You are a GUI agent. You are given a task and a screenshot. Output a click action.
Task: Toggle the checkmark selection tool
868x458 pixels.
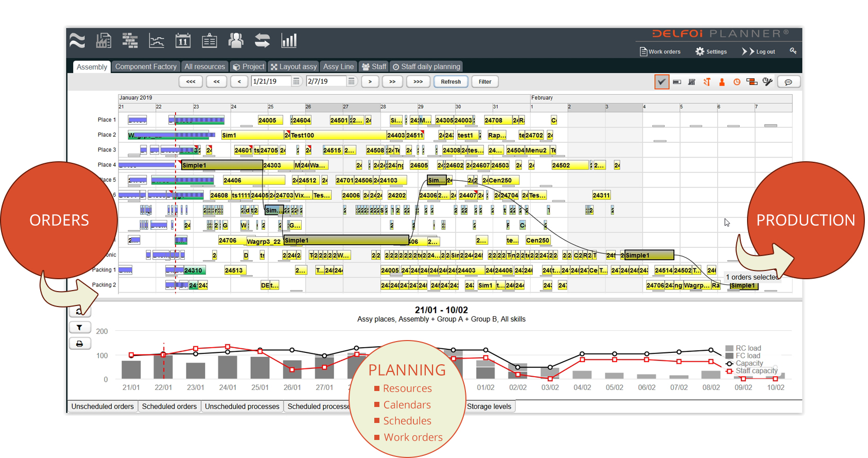click(662, 82)
